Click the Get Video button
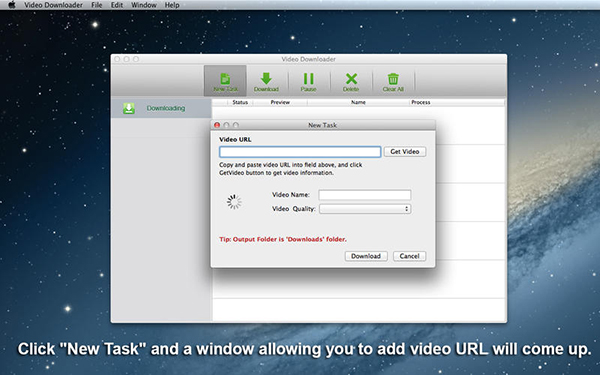Viewport: 600px width, 375px height. [x=405, y=152]
